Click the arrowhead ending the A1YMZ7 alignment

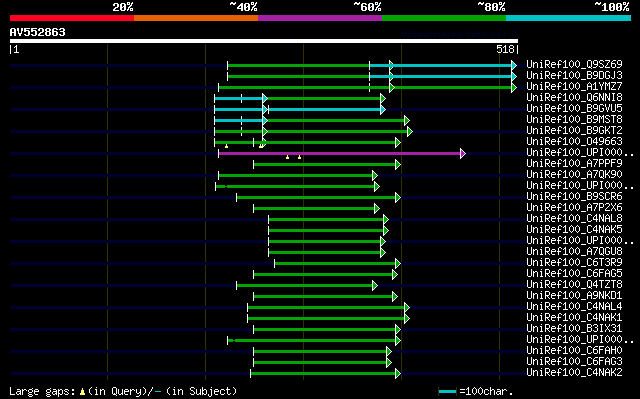tap(514, 87)
